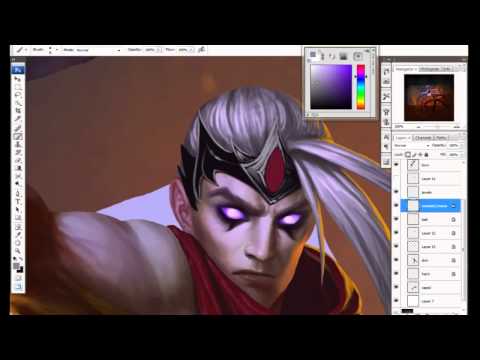Select the Brush tool in the toolbox
This screenshot has height=360, width=480.
[x=17, y=136]
